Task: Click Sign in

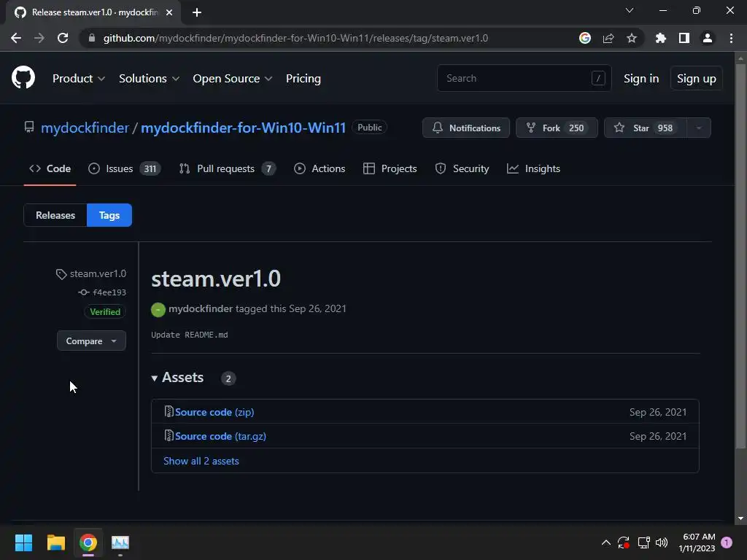Action: 641,78
